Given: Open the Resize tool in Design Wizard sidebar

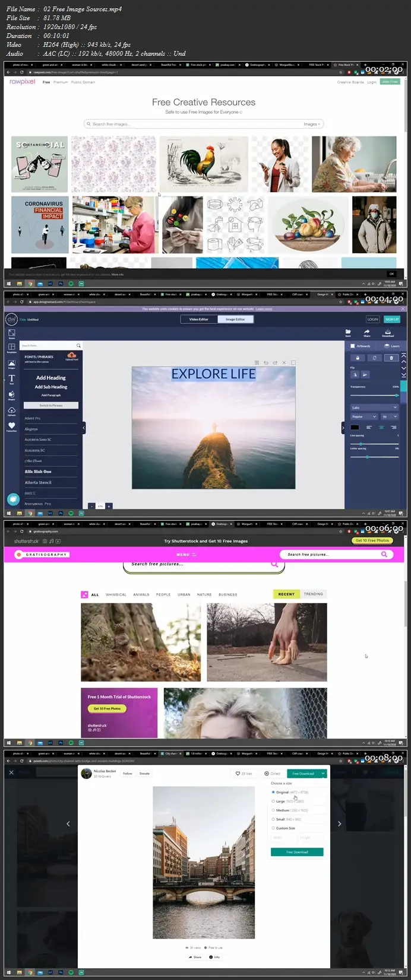Looking at the screenshot, I should [x=12, y=334].
